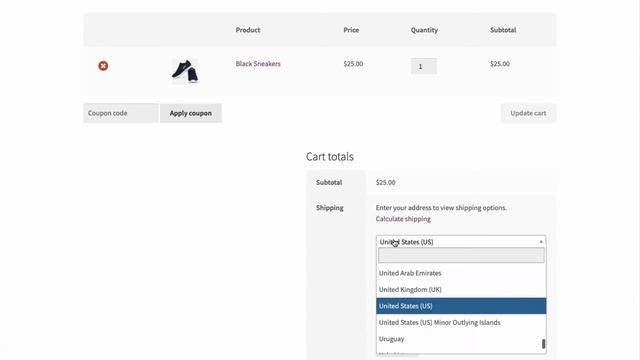Remove Black Sneakers from the cart

tap(103, 66)
